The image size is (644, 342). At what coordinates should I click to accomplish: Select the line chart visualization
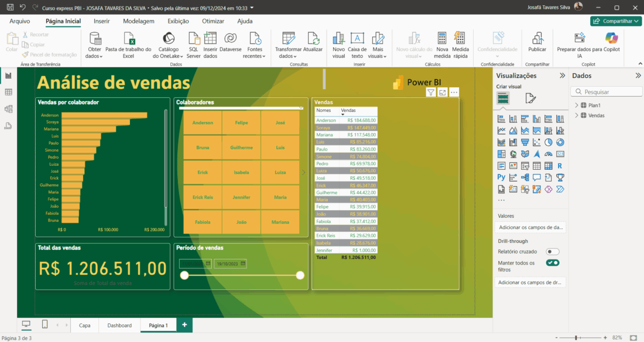pos(502,131)
